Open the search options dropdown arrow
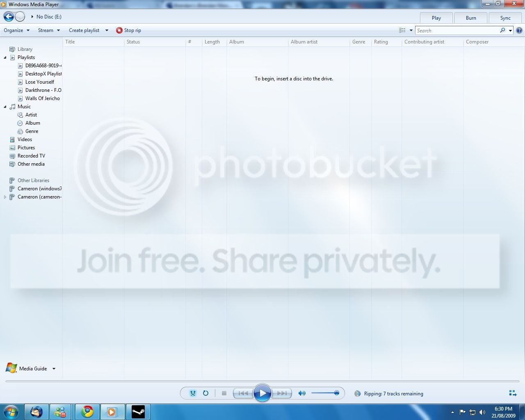The image size is (525, 420). pyautogui.click(x=510, y=30)
